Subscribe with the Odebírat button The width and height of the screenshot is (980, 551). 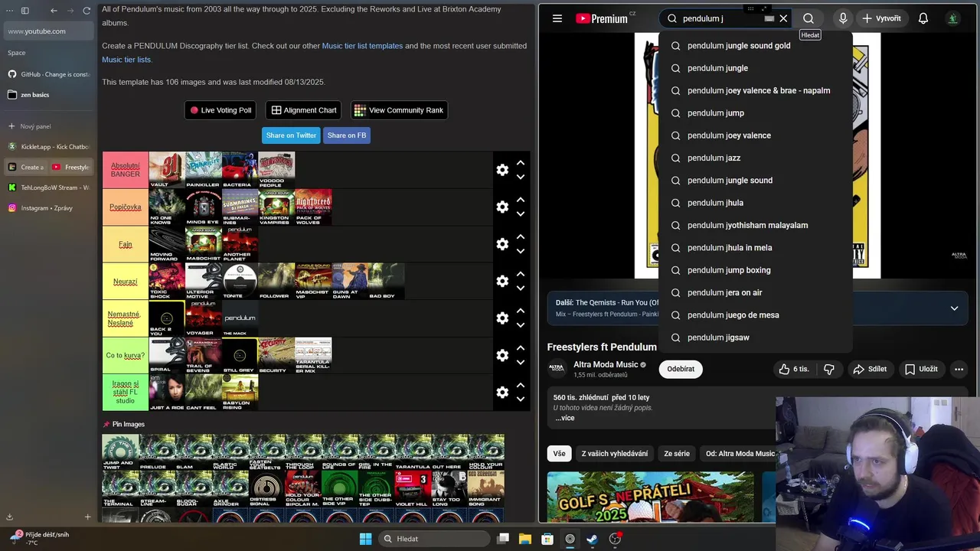click(x=681, y=369)
